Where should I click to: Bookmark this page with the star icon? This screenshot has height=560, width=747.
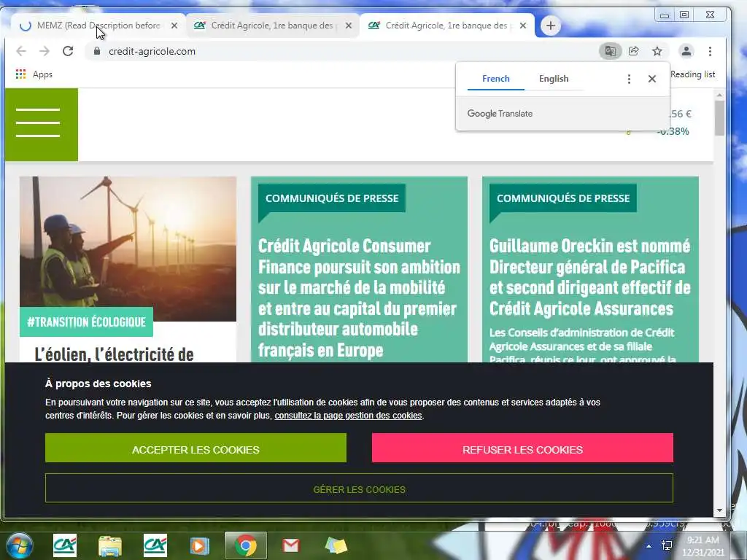pos(657,51)
